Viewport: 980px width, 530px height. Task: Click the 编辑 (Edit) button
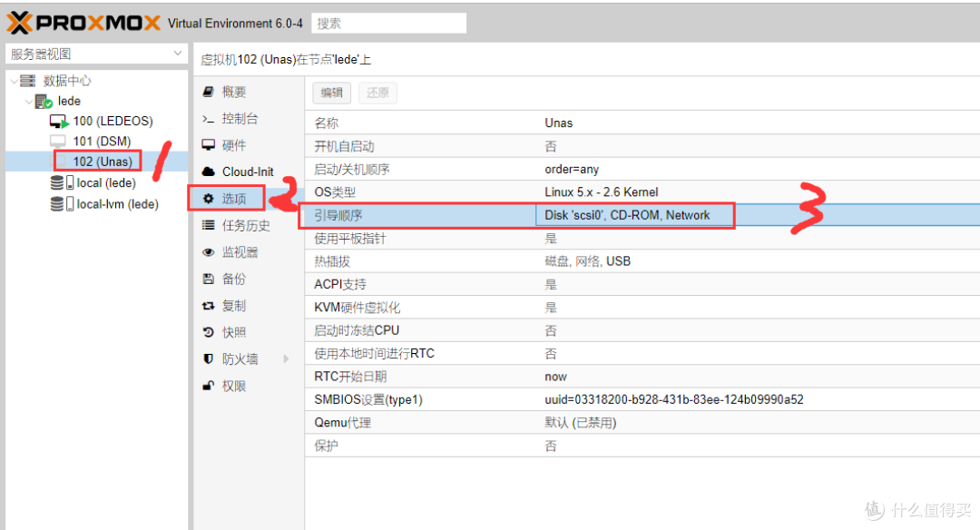click(331, 93)
